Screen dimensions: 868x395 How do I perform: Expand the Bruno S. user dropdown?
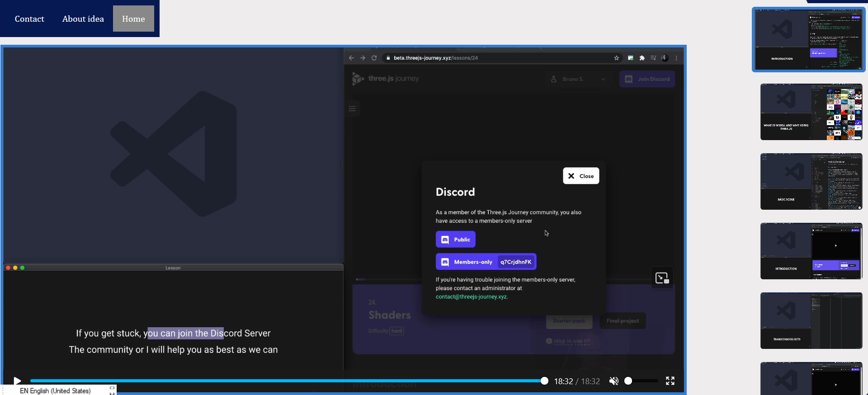click(577, 79)
